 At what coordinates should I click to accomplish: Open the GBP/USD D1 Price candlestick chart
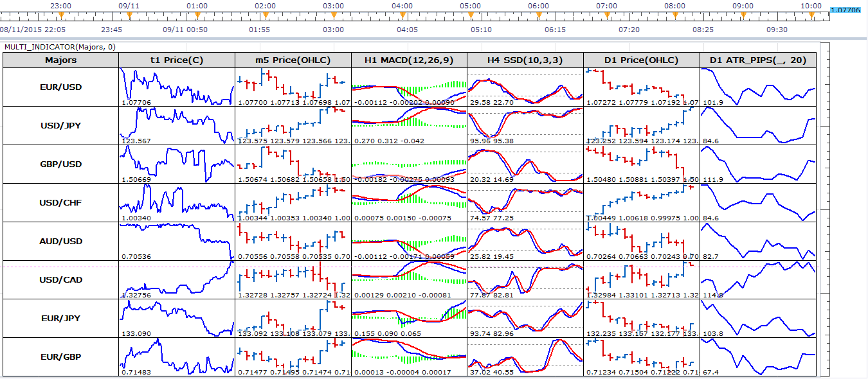pyautogui.click(x=641, y=164)
